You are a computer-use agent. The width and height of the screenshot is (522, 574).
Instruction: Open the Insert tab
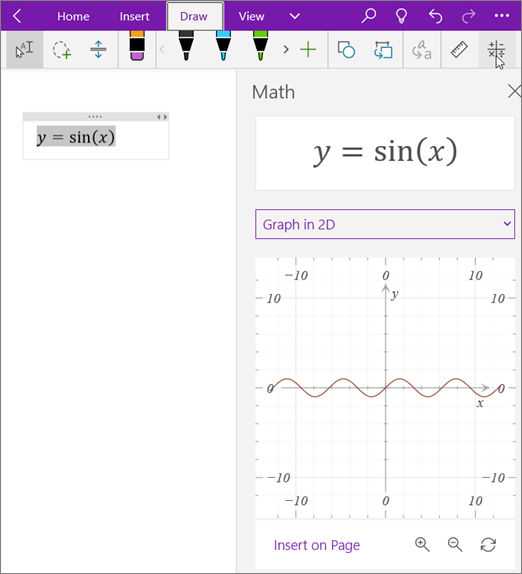pos(134,16)
